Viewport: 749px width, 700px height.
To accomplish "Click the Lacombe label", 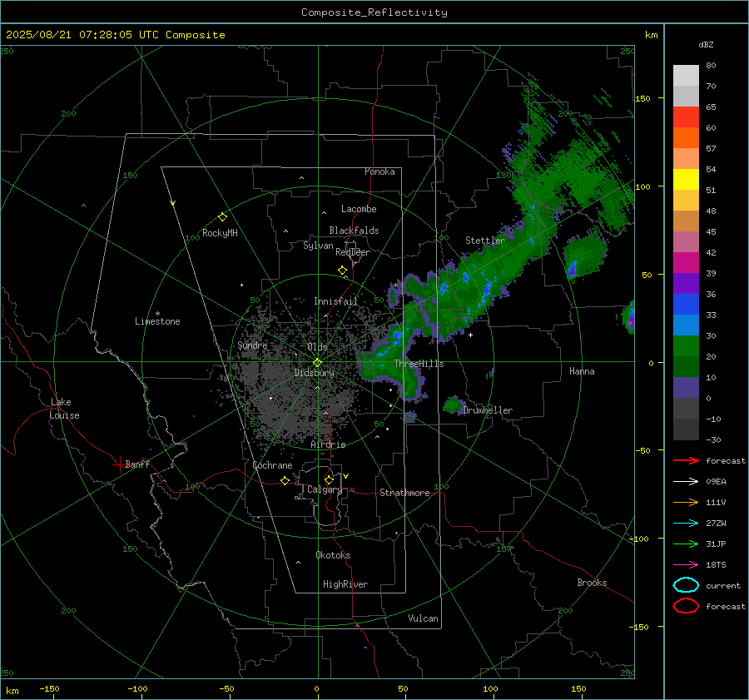I will 359,209.
